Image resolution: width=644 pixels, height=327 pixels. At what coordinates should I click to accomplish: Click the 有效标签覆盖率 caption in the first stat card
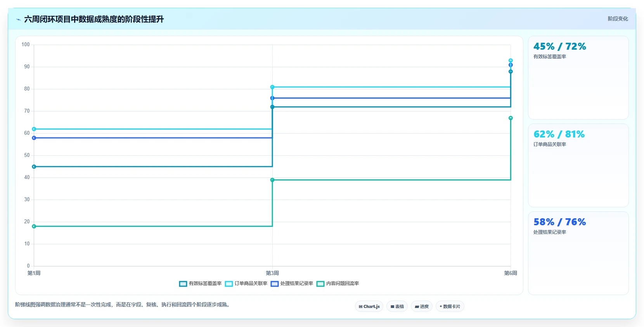550,57
